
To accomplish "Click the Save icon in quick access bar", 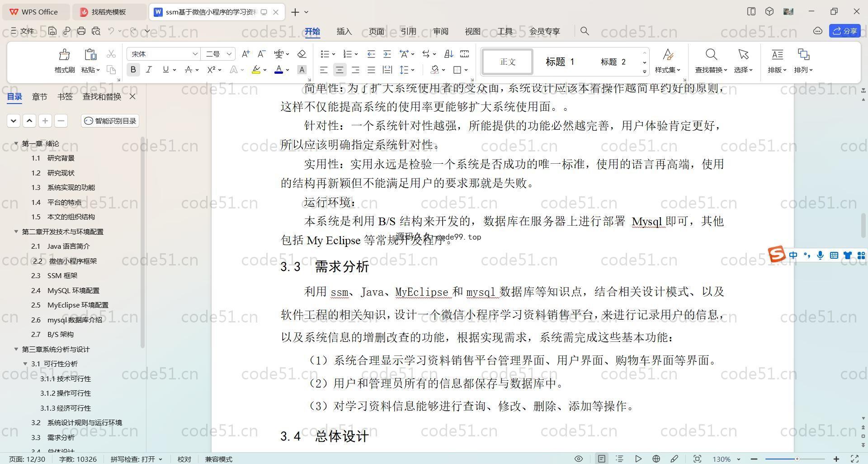I will (x=52, y=31).
